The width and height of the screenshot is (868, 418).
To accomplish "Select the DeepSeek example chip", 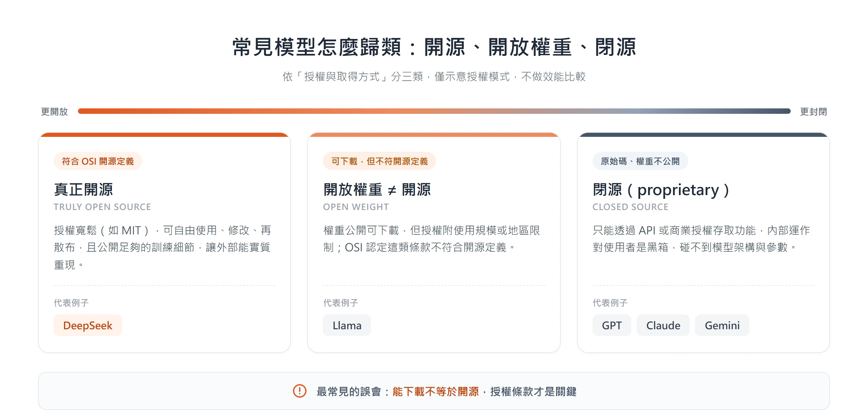I will click(x=87, y=325).
